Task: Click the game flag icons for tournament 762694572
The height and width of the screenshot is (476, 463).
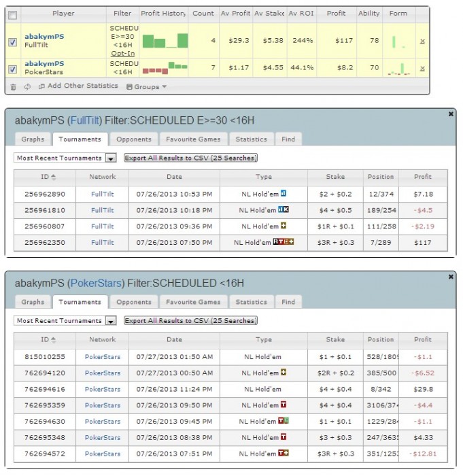Action: [x=284, y=453]
